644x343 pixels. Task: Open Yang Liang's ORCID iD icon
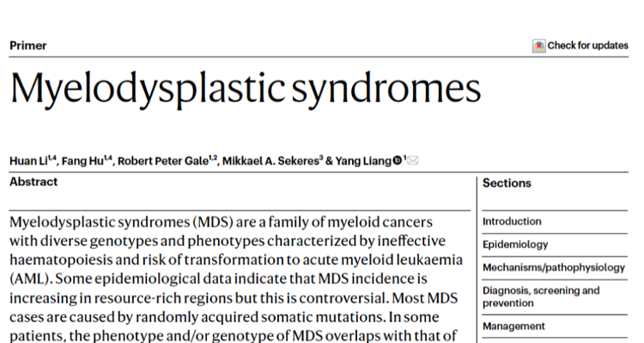(398, 160)
